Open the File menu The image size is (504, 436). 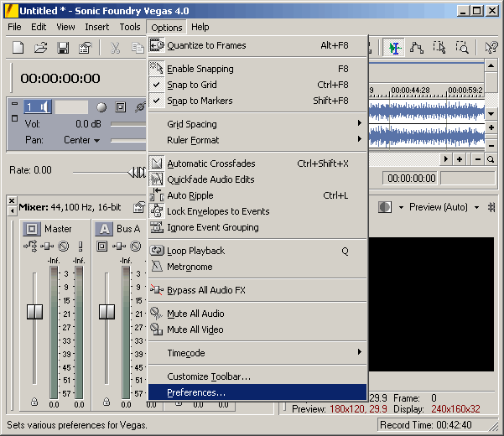click(x=14, y=27)
